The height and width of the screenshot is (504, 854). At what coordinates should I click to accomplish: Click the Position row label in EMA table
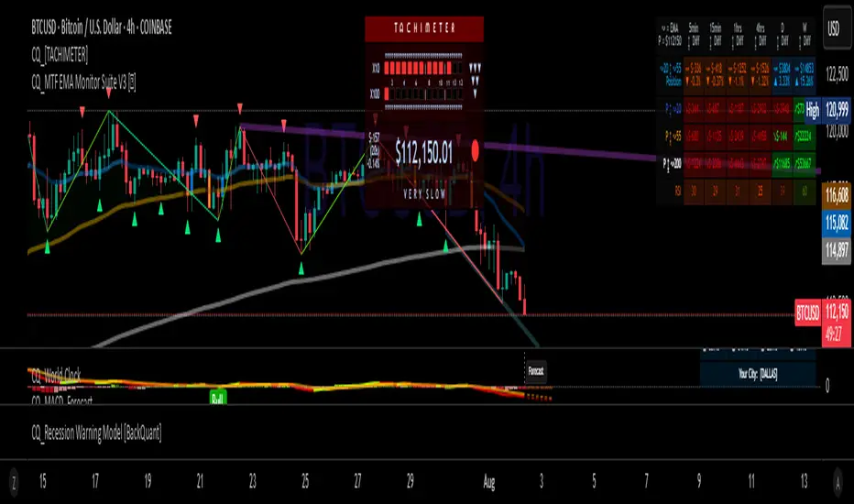point(673,82)
